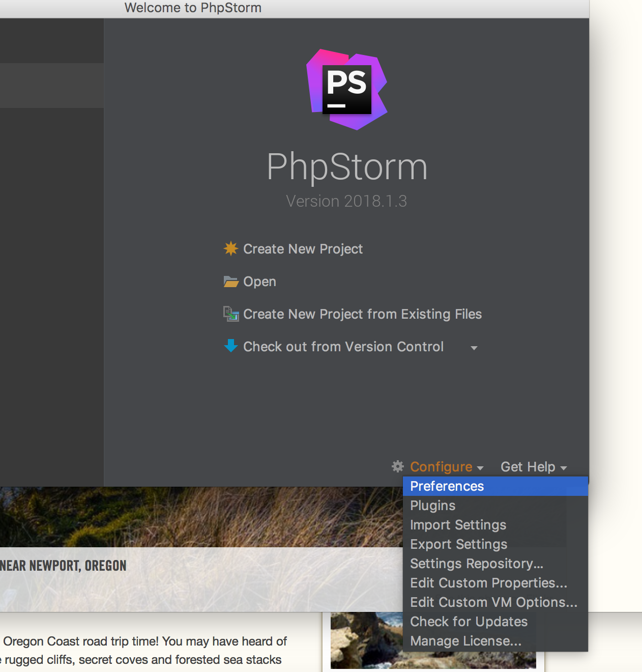
Task: Click the Configure gear icon
Action: (x=398, y=466)
